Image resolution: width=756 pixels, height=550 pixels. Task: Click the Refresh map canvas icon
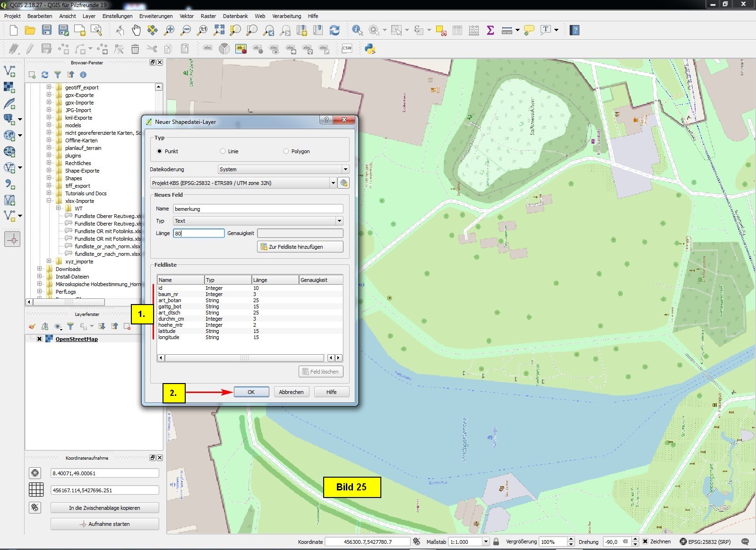coord(335,30)
